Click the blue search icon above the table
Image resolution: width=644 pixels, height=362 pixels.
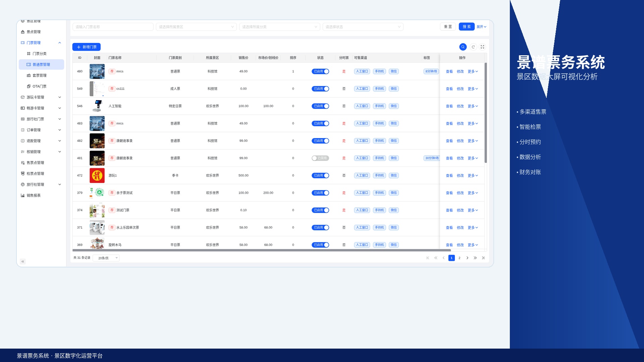[463, 47]
